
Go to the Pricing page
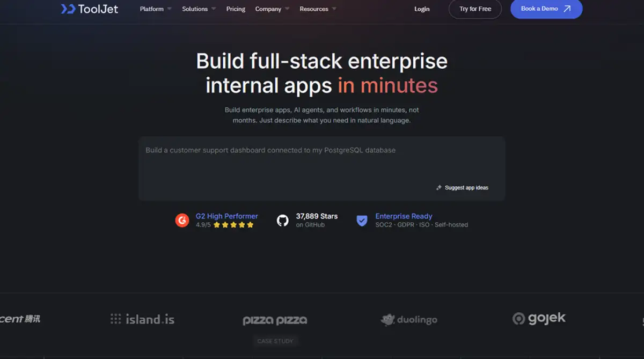pyautogui.click(x=236, y=9)
